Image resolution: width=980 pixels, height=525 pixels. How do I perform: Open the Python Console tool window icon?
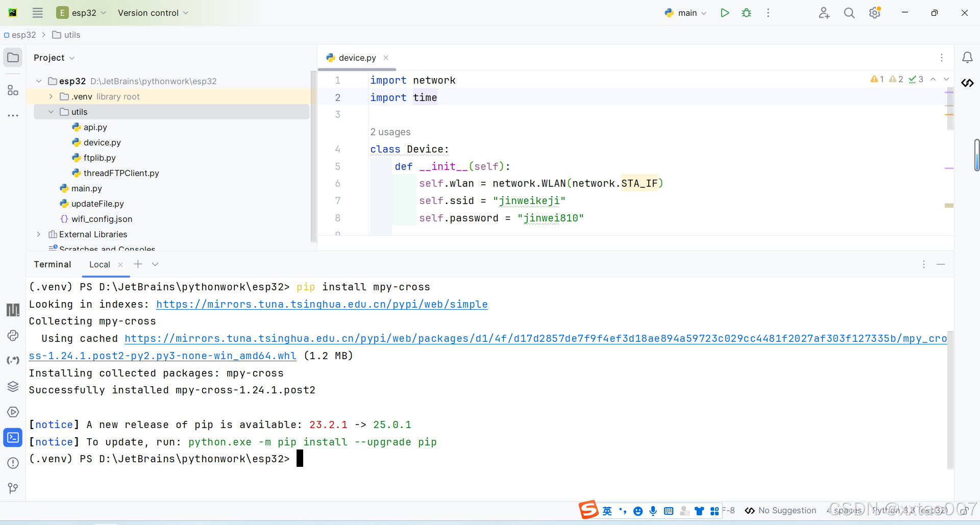click(x=13, y=335)
